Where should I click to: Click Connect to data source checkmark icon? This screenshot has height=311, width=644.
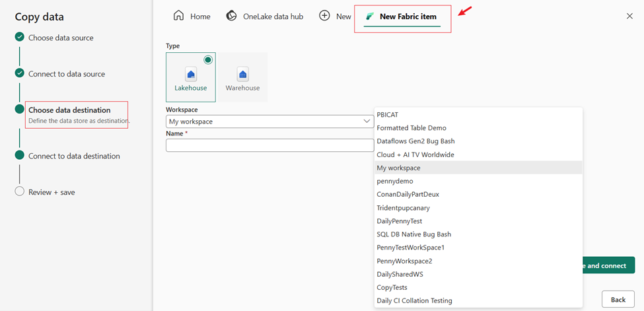click(19, 73)
